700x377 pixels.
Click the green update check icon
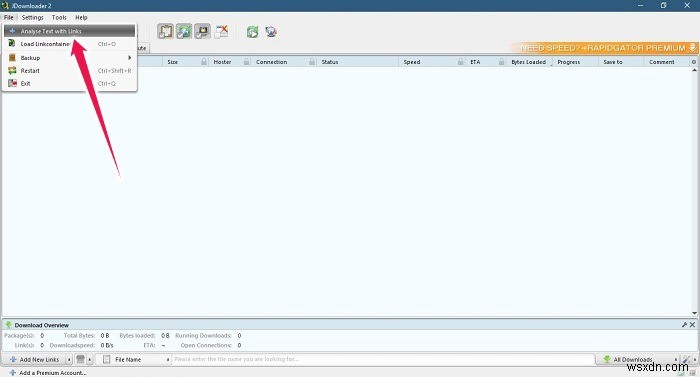tap(253, 32)
